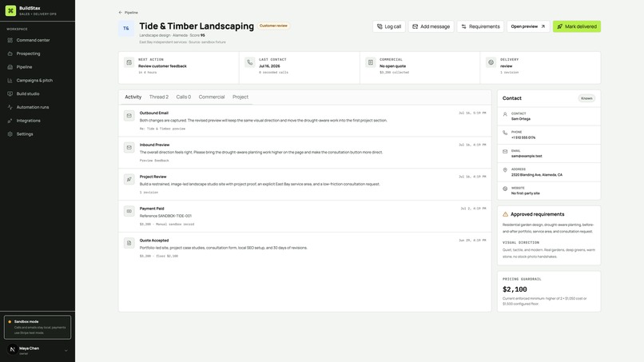Click the $2,100 pricing guardrail value

(515, 290)
